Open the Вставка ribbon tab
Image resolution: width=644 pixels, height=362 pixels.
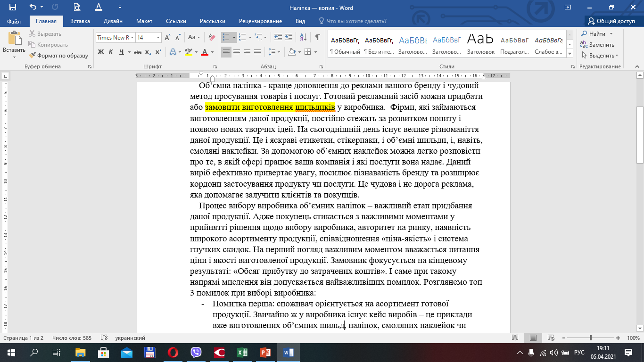coord(80,21)
